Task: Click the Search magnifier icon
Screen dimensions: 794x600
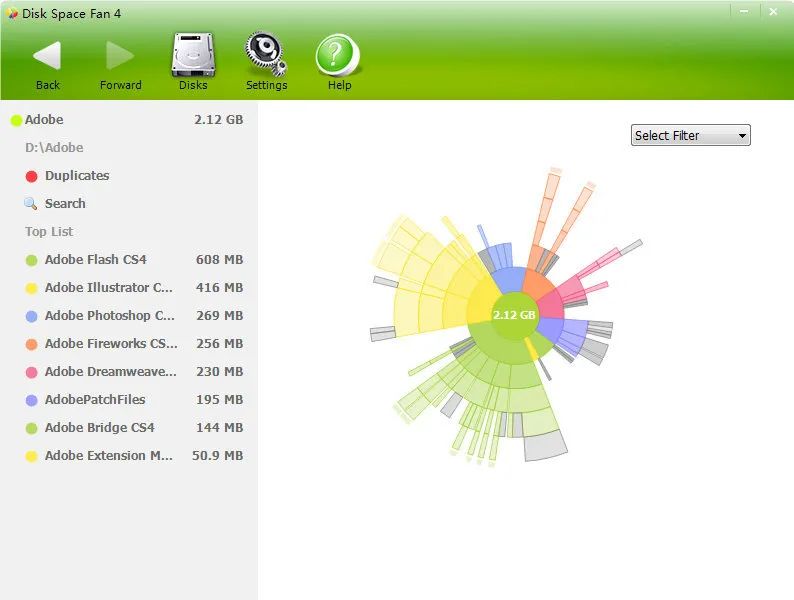Action: click(x=31, y=204)
